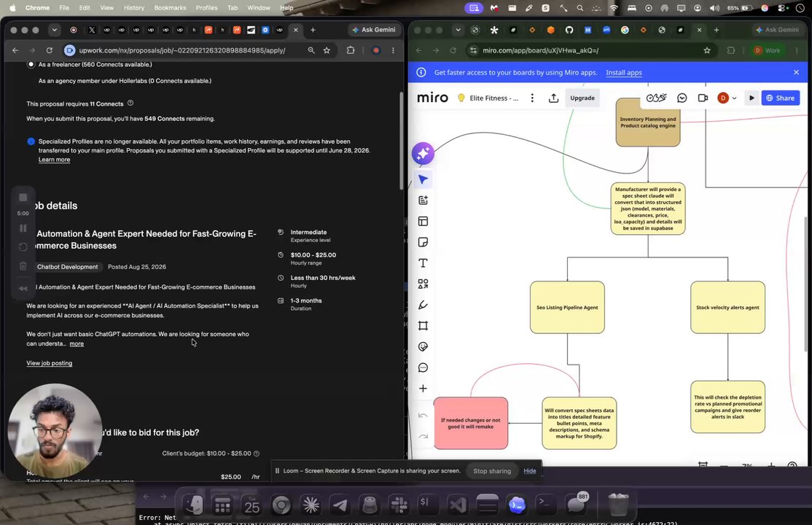Open Miro AI sparkle assistant button
The height and width of the screenshot is (525, 812).
(x=423, y=153)
